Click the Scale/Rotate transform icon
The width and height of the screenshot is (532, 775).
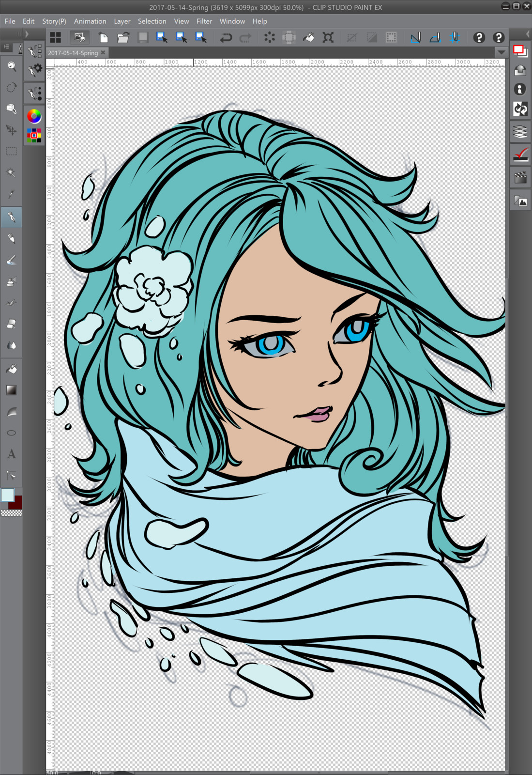(x=328, y=37)
